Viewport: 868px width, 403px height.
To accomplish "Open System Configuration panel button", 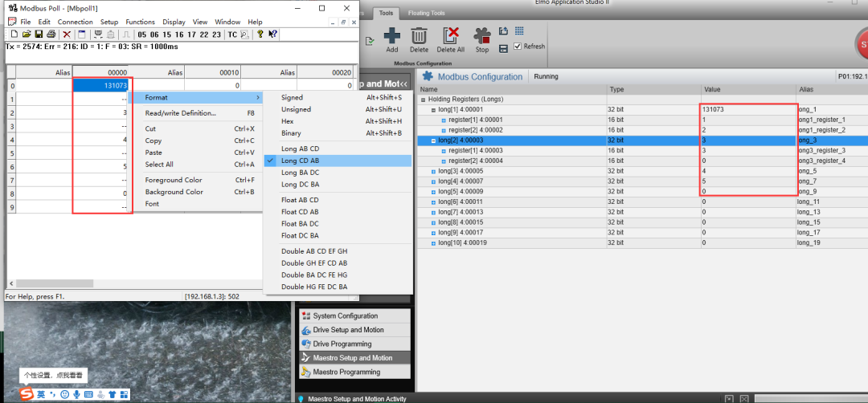I will point(355,316).
